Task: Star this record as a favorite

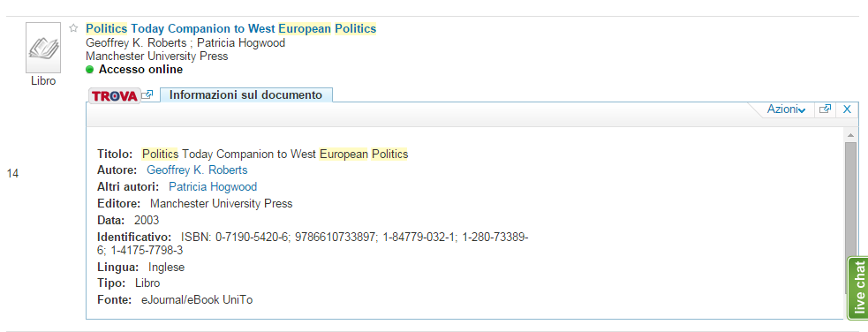Action: (73, 28)
